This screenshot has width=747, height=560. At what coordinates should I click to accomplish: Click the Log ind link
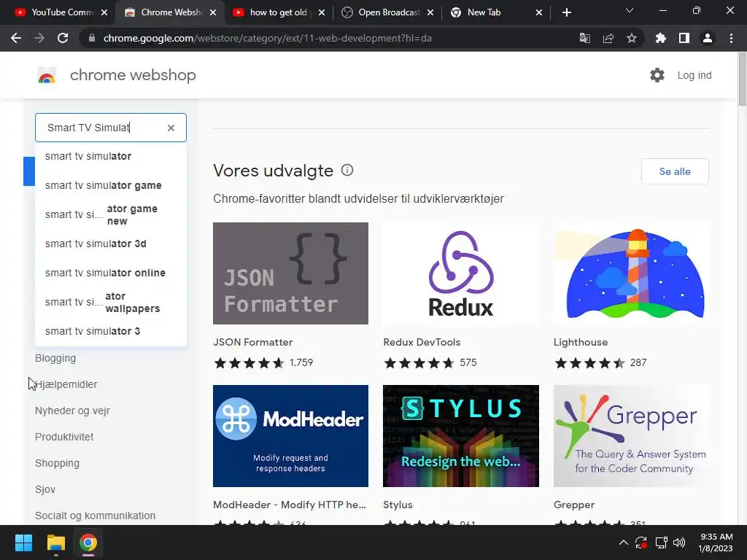pyautogui.click(x=694, y=75)
